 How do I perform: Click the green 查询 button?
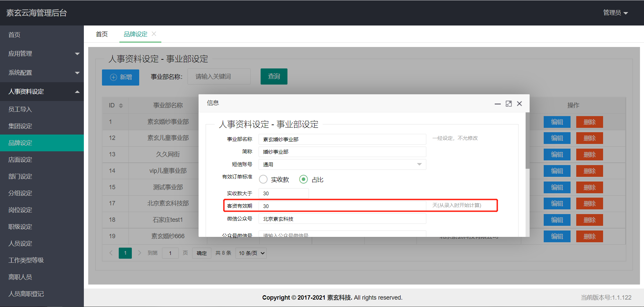tap(274, 76)
